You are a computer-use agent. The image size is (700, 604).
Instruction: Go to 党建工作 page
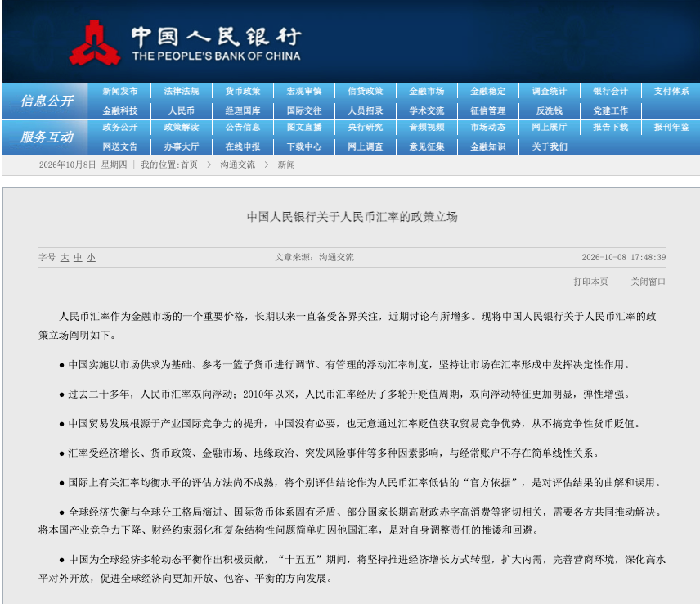click(611, 110)
